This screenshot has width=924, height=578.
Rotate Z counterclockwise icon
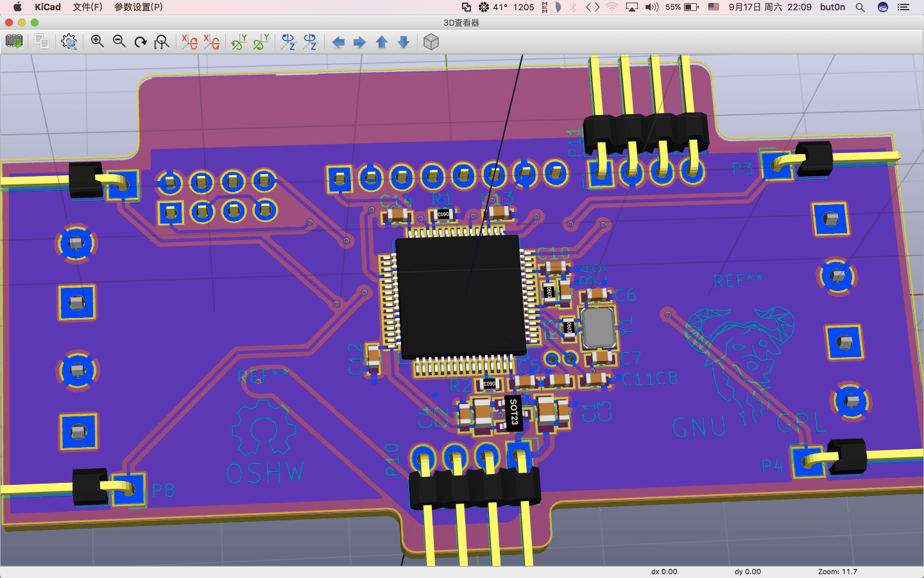[x=310, y=42]
